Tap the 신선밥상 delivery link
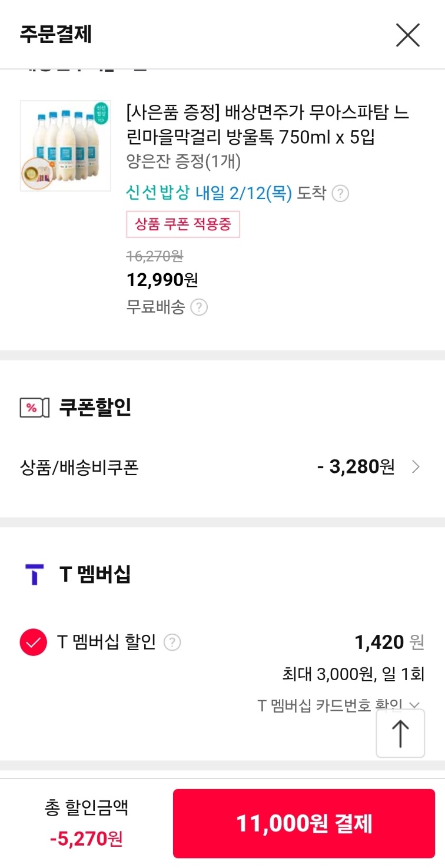Image resolution: width=445 pixels, height=868 pixels. pos(209,193)
